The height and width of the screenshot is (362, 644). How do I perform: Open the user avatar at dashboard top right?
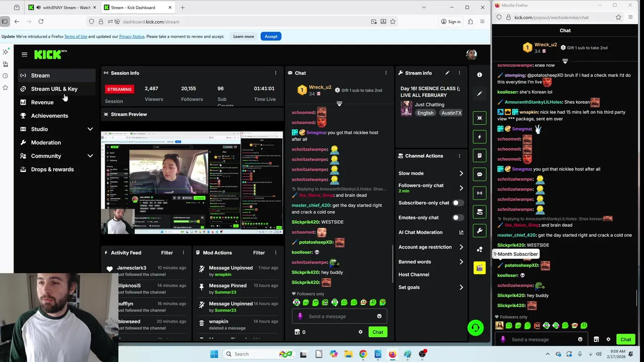coord(471,54)
